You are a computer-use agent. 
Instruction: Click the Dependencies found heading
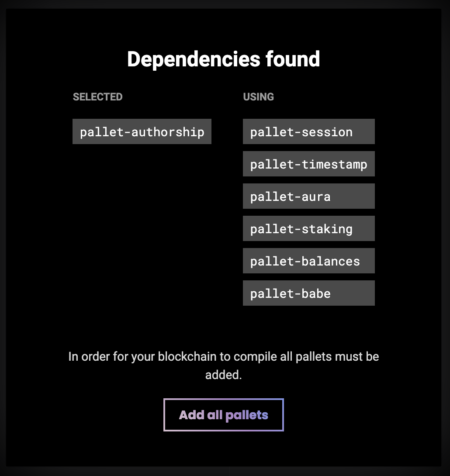[x=223, y=59]
